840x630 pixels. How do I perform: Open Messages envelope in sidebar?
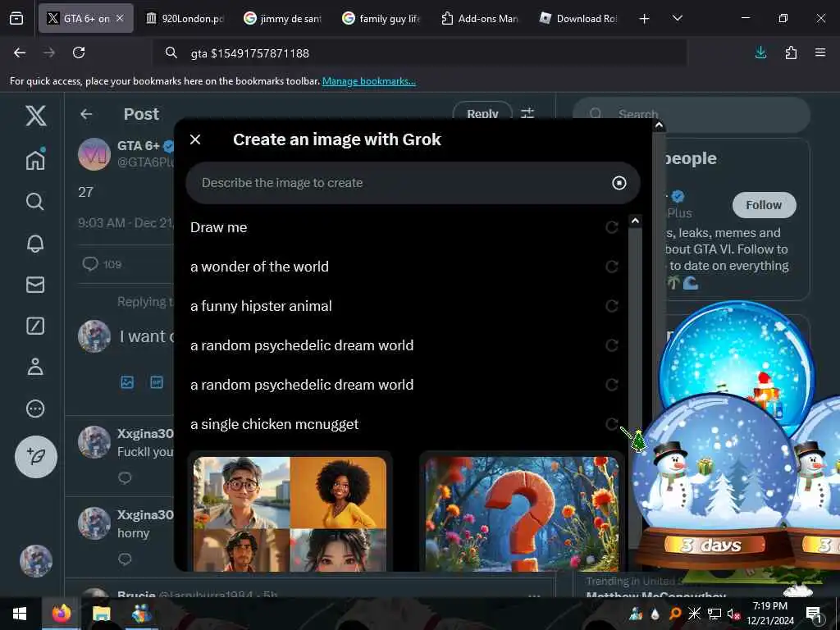(x=35, y=285)
